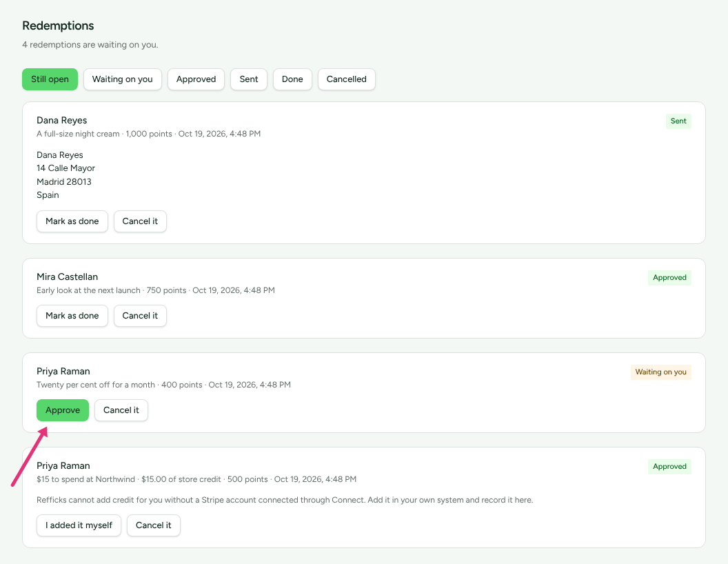Image resolution: width=728 pixels, height=564 pixels.
Task: Select the Still open filter tab
Action: tap(50, 79)
